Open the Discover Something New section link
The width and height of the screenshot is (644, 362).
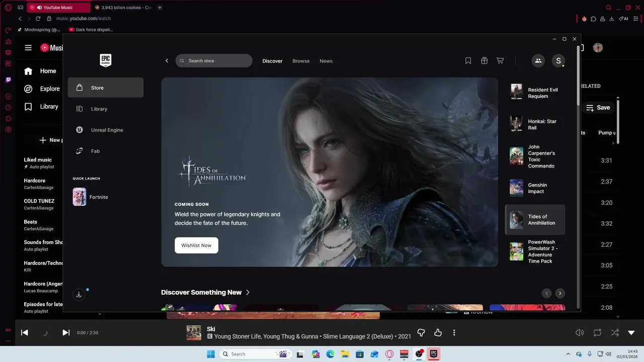[x=205, y=292]
